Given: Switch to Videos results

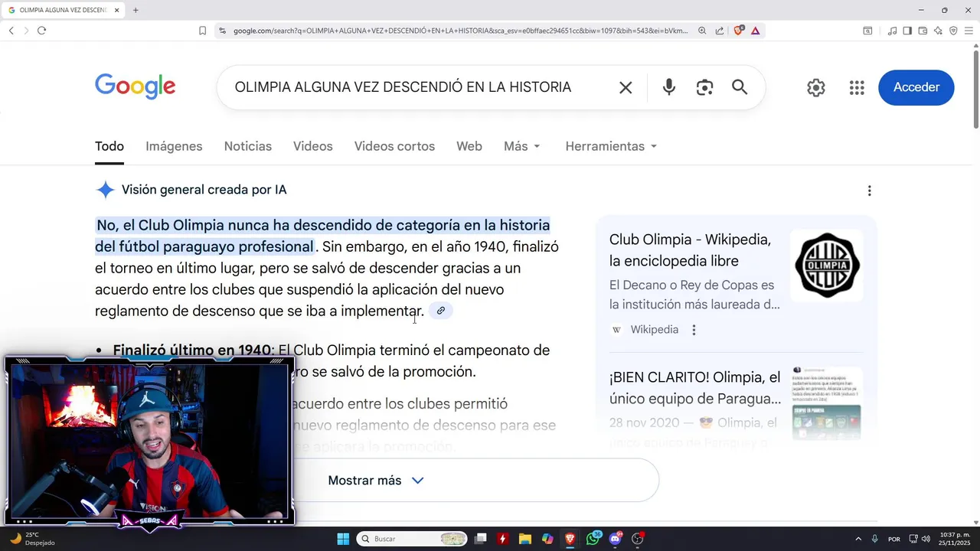Looking at the screenshot, I should pyautogui.click(x=313, y=146).
